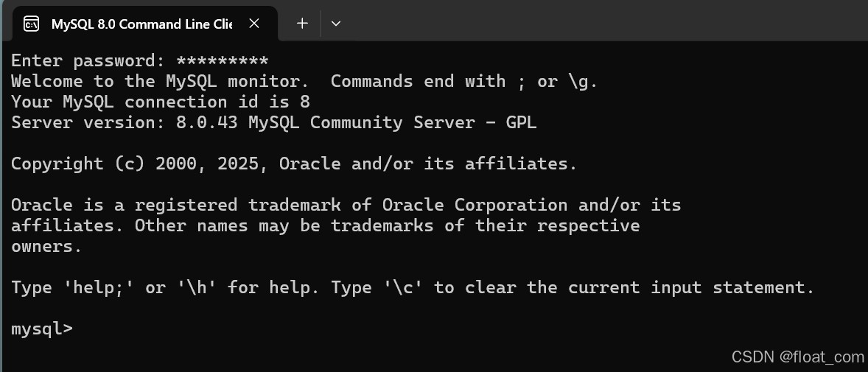Close the MySQL 8.0 Command Line tab
Viewport: 868px width, 372px height.
click(254, 24)
